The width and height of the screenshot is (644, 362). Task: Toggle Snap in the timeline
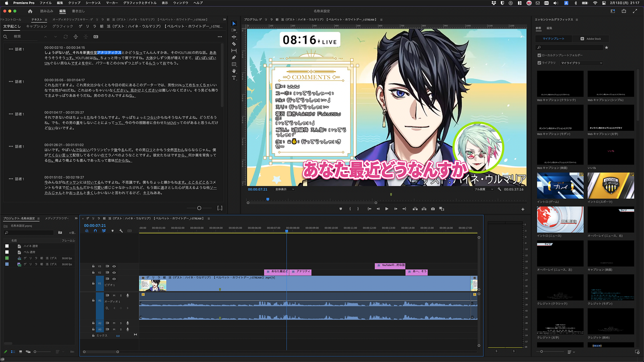95,231
